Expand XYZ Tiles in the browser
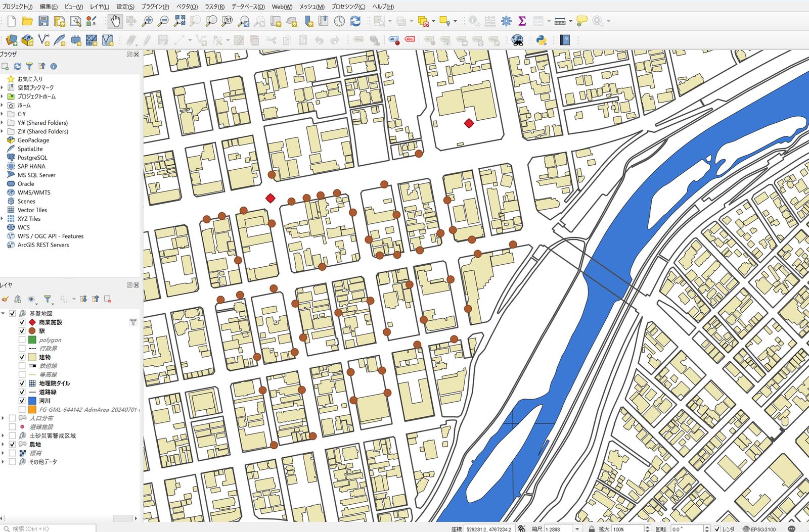 point(2,219)
